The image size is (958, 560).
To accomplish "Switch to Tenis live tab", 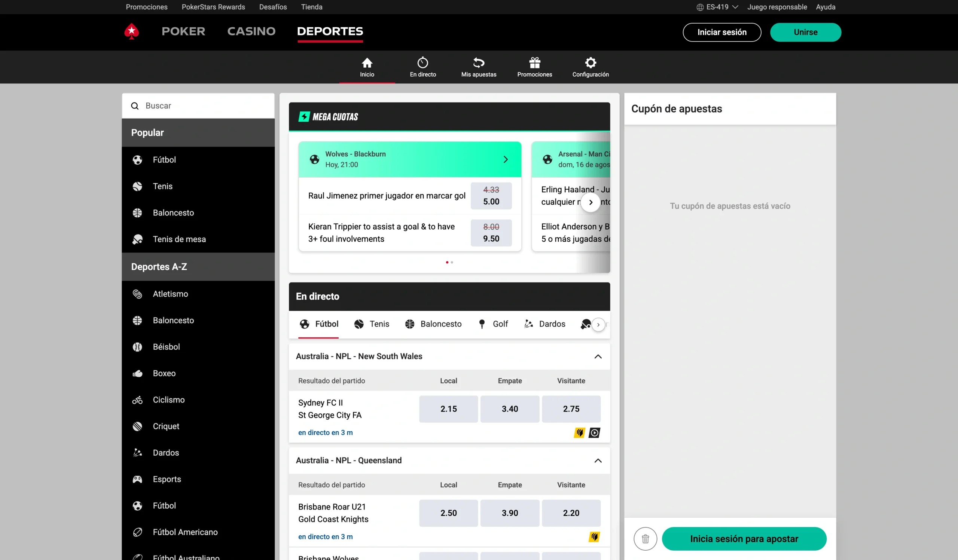I will pos(372,324).
